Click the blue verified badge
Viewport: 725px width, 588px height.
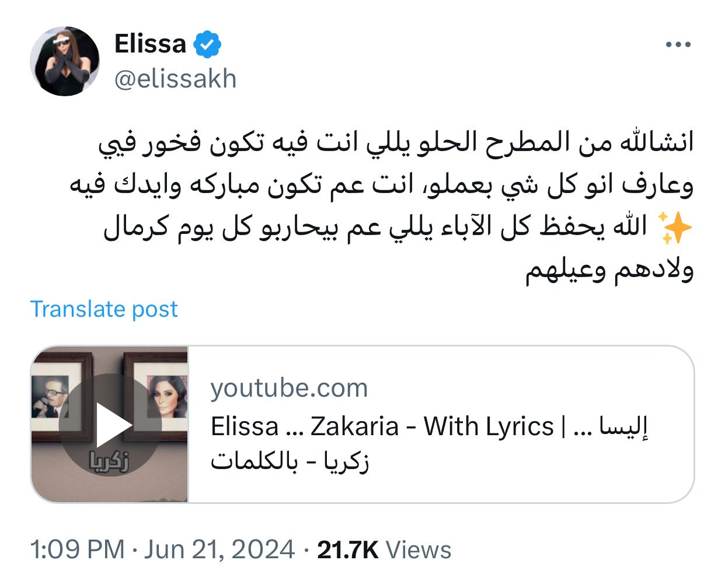click(x=207, y=45)
